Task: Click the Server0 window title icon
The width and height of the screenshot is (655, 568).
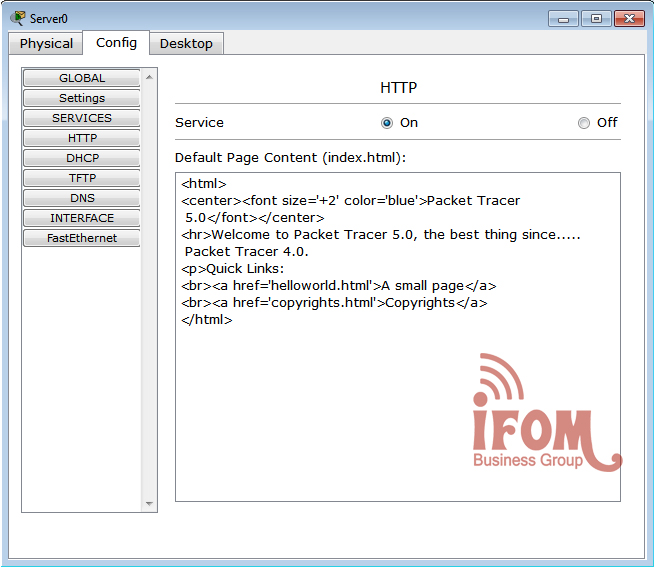Action: [x=17, y=18]
